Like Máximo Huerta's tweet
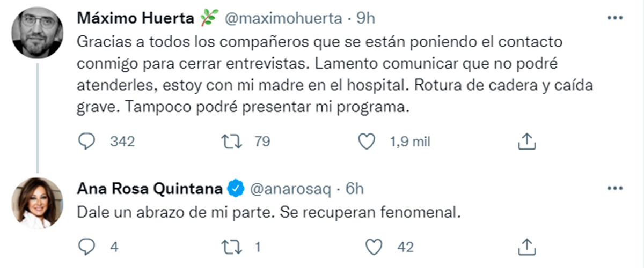The height and width of the screenshot is (268, 644). pyautogui.click(x=366, y=142)
